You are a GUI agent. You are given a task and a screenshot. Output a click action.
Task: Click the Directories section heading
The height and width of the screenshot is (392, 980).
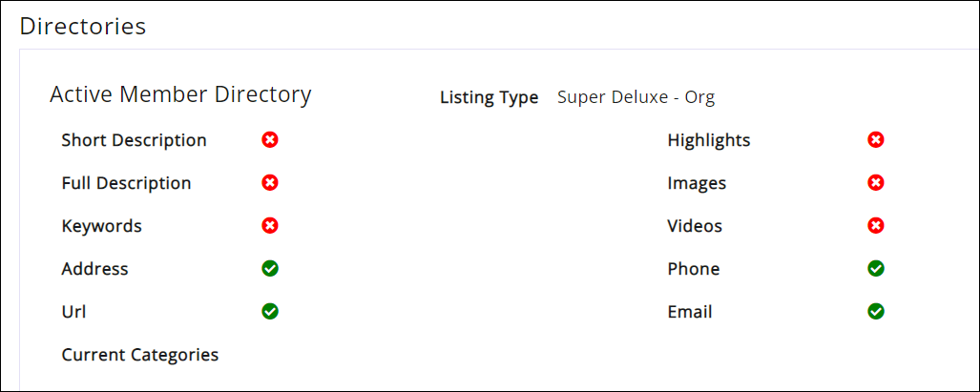tap(83, 27)
